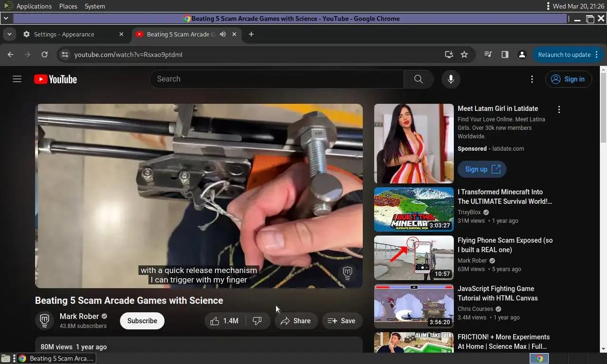Open the System menu
This screenshot has width=607, height=364.
click(x=95, y=6)
